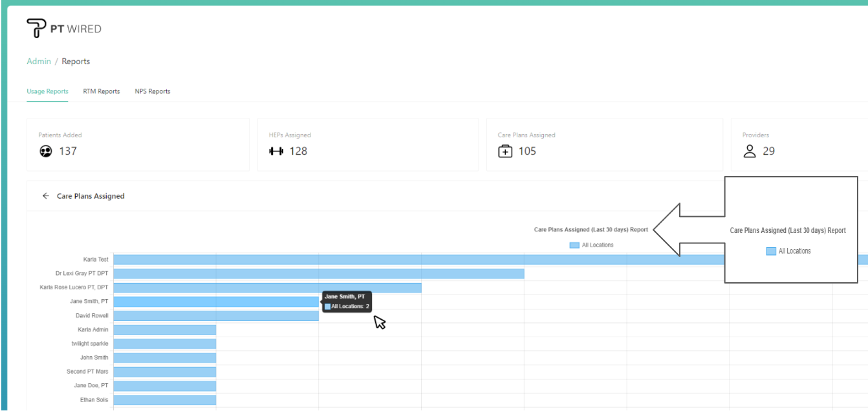Viewport: 868px width, 413px height.
Task: Open the Patients Added stat card
Action: [x=138, y=144]
